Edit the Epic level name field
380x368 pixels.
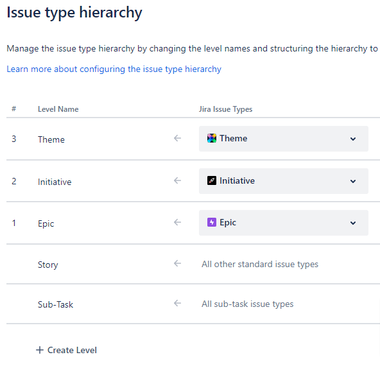click(46, 224)
